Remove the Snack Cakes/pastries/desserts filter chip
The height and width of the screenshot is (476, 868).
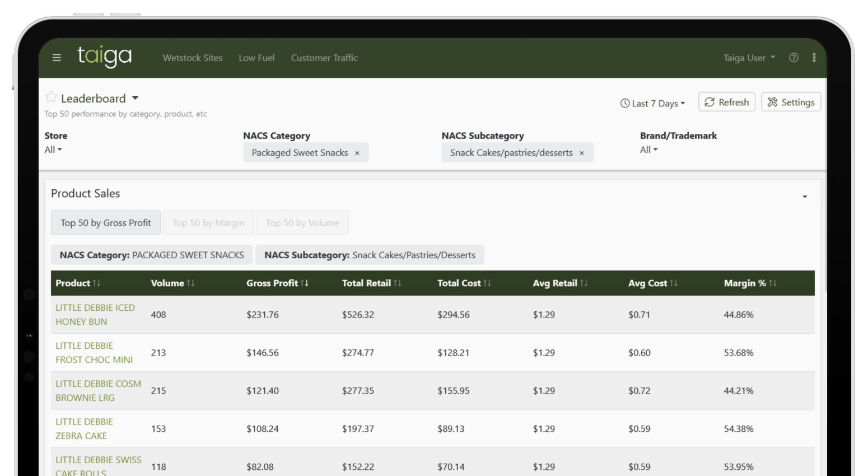pos(581,153)
